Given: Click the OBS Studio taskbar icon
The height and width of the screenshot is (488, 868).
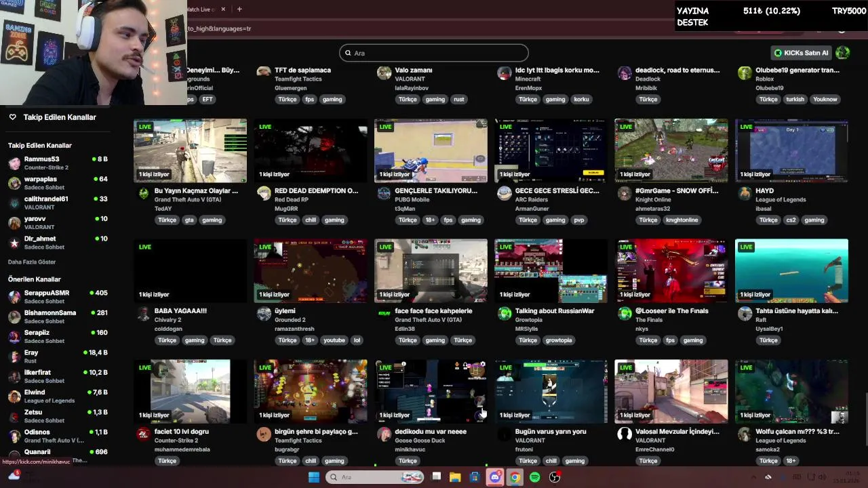Looking at the screenshot, I should click(555, 477).
